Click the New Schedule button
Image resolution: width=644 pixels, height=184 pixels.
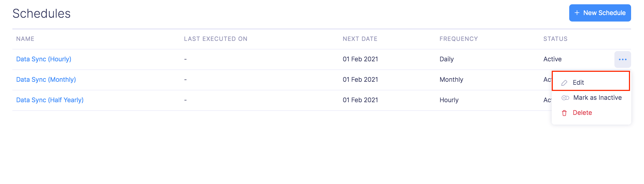[x=600, y=13]
